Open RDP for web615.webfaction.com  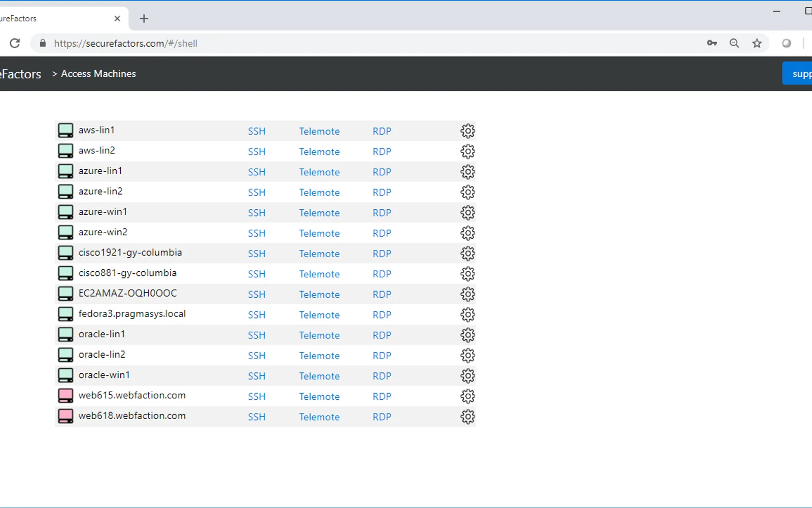pyautogui.click(x=382, y=396)
